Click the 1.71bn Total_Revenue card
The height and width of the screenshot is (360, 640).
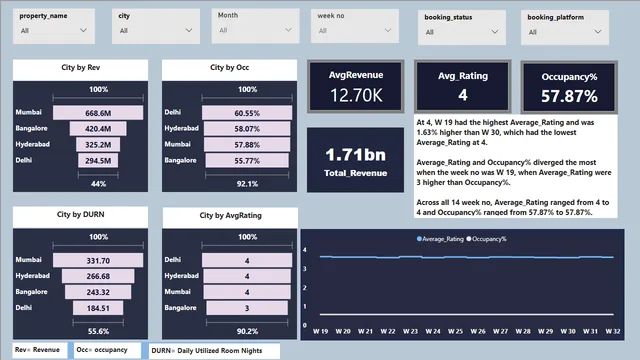pyautogui.click(x=356, y=160)
